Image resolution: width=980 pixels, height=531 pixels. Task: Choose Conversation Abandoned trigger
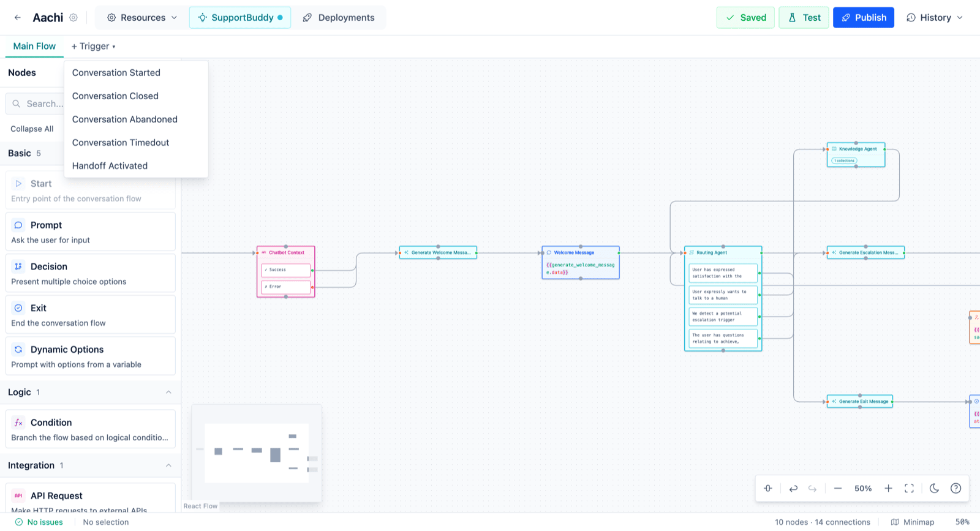(136, 119)
